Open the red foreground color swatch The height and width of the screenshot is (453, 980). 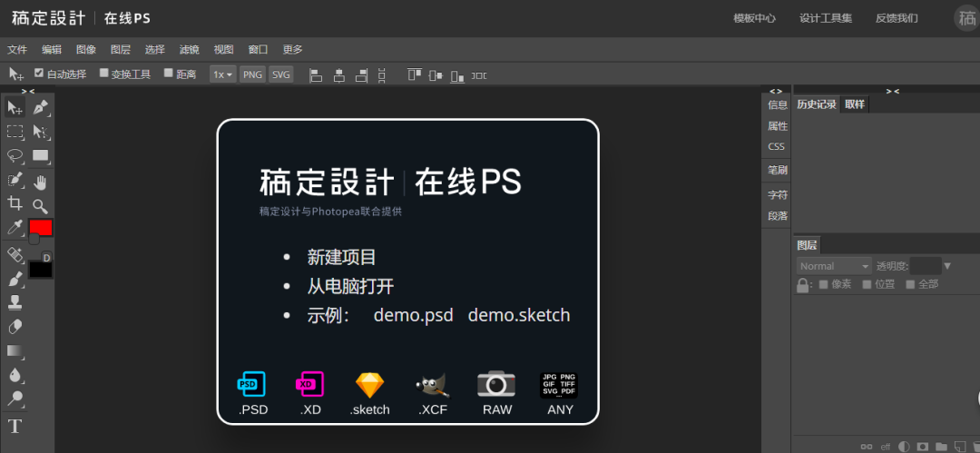pos(41,228)
